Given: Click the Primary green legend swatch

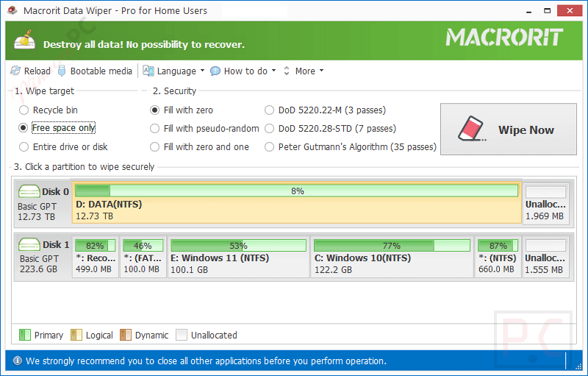Looking at the screenshot, I should click(25, 335).
